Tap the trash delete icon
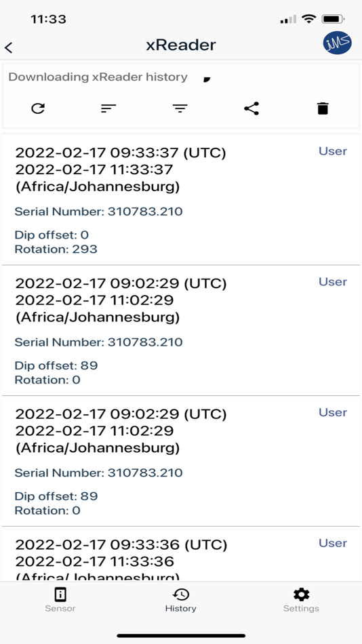 (323, 108)
